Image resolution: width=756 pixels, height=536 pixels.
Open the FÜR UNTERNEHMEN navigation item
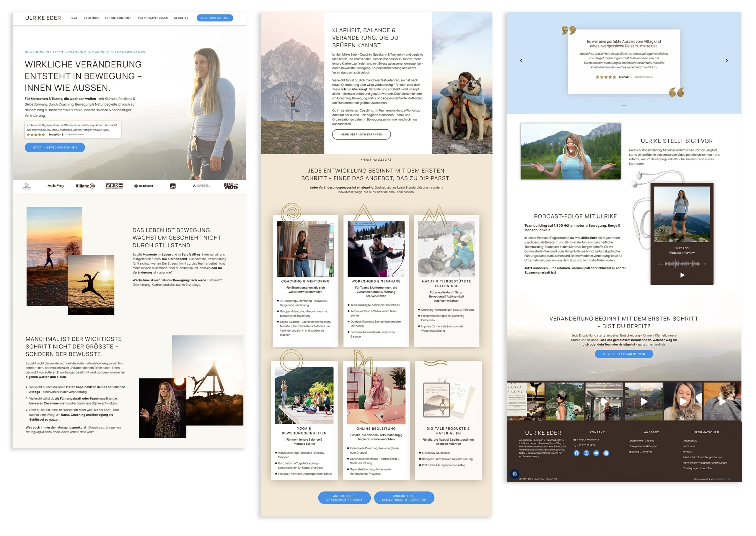point(118,18)
